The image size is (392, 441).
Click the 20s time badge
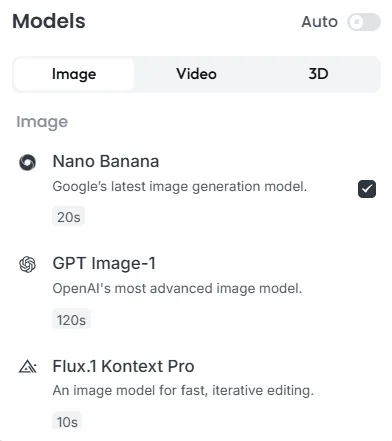[x=68, y=217]
